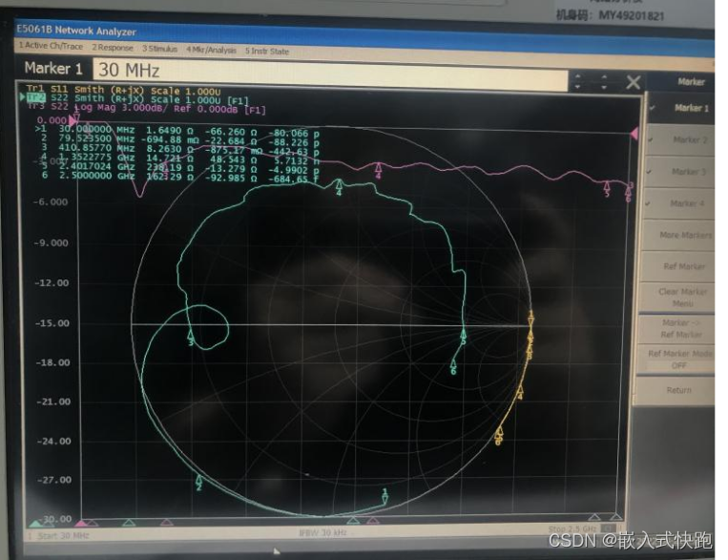Select green marker 4 on the Smith trace
Viewport: 728px width, 560px height.
pyautogui.click(x=339, y=187)
